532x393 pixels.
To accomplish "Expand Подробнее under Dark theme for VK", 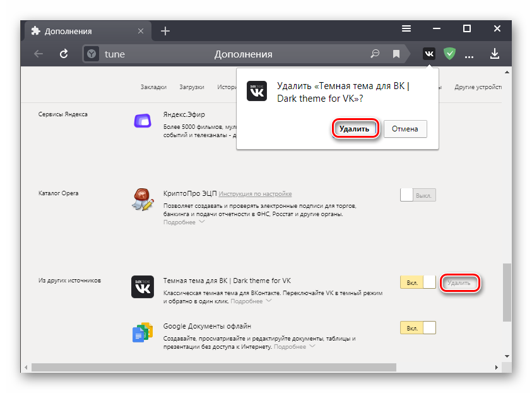I will point(251,301).
